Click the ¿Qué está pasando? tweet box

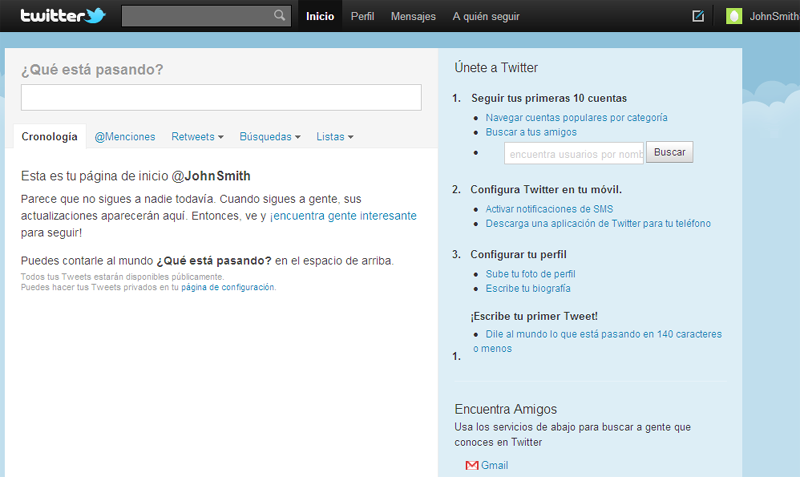point(221,97)
